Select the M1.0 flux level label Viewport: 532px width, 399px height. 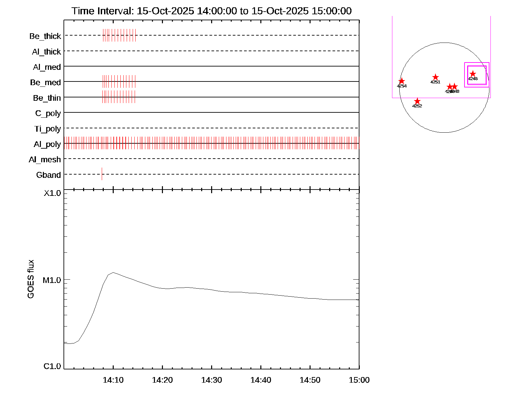(x=52, y=280)
